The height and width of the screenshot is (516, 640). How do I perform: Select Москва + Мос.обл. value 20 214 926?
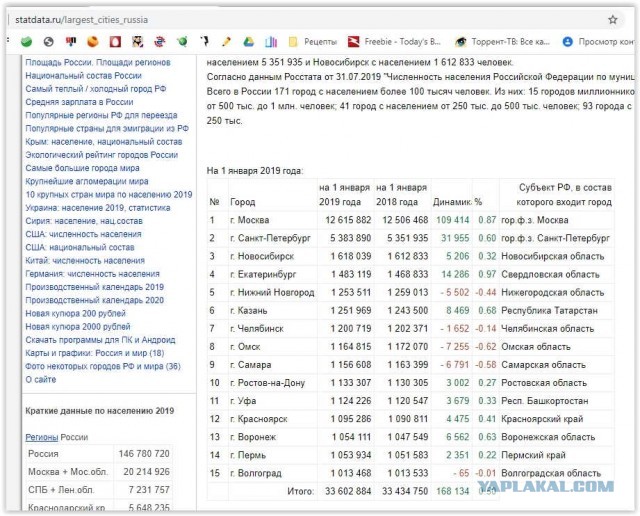(x=146, y=472)
